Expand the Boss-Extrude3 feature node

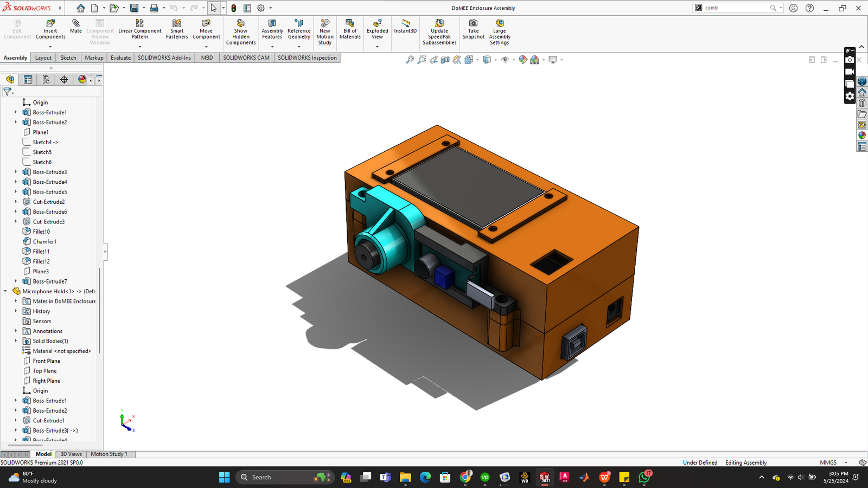point(16,172)
